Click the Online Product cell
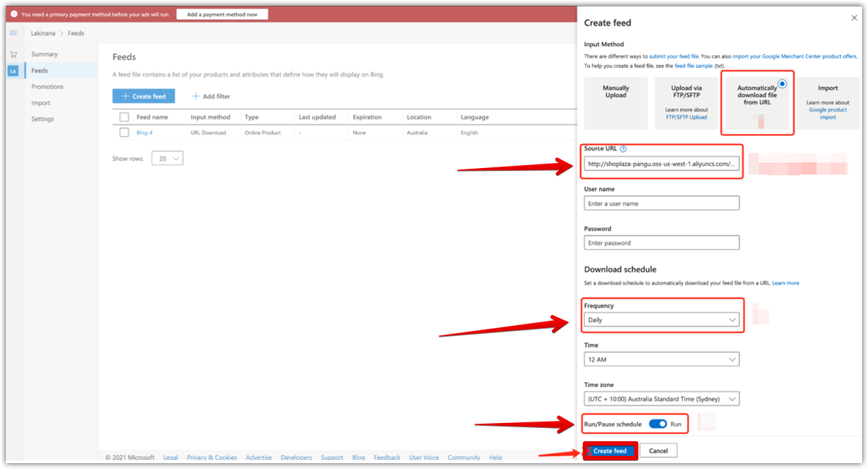Viewport: 868px width, 469px height. [x=263, y=133]
